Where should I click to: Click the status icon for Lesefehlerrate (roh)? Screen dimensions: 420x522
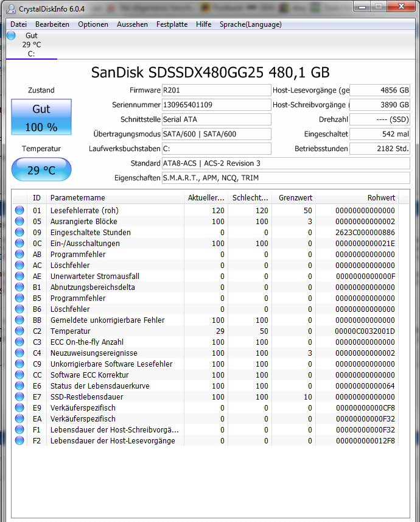click(19, 210)
